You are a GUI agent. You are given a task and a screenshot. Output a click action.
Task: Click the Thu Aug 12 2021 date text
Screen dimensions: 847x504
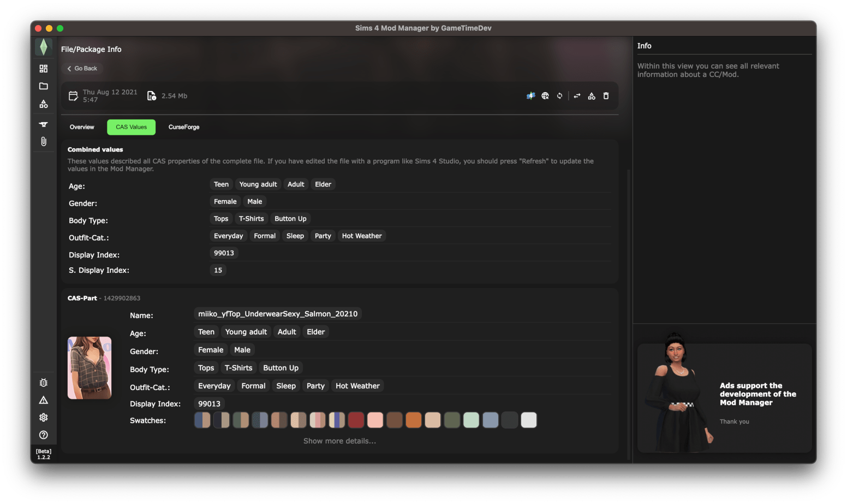110,92
